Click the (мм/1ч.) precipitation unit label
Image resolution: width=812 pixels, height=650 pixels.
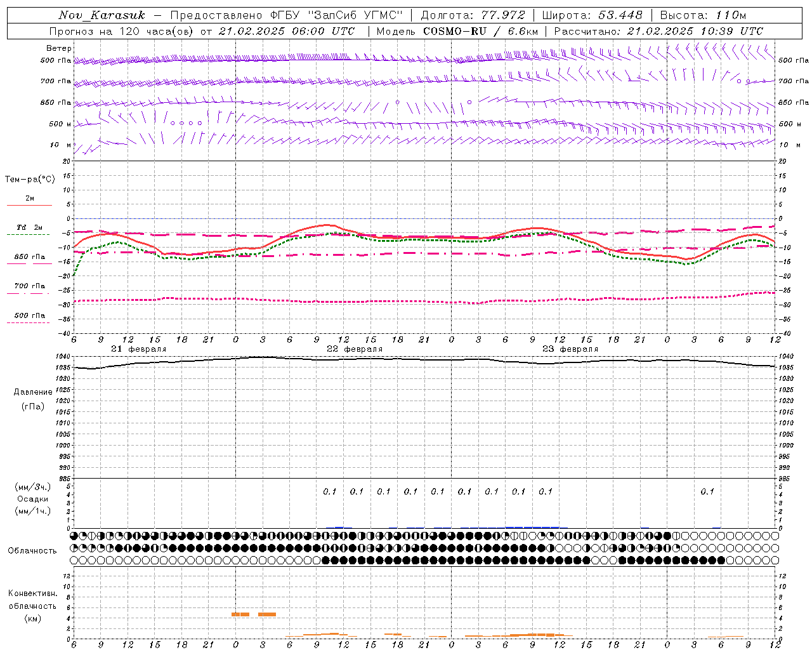click(33, 511)
